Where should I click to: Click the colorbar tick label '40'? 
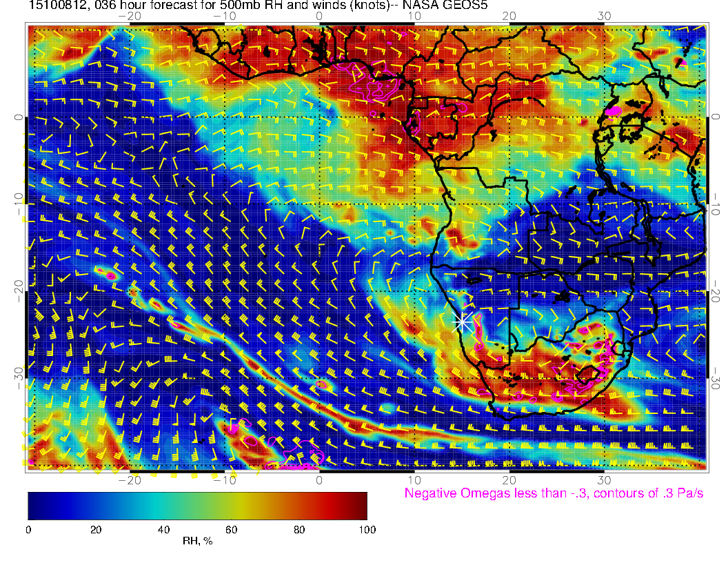[x=164, y=530]
